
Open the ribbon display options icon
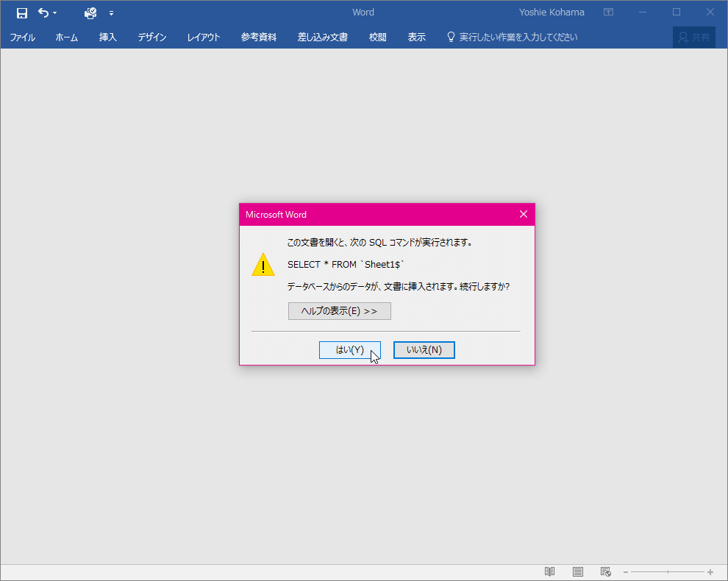pos(608,13)
